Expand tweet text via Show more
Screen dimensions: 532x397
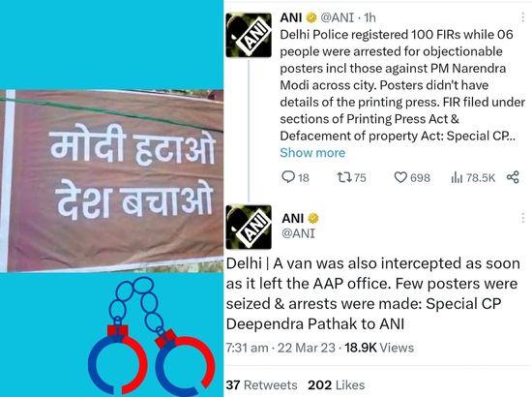(x=312, y=153)
